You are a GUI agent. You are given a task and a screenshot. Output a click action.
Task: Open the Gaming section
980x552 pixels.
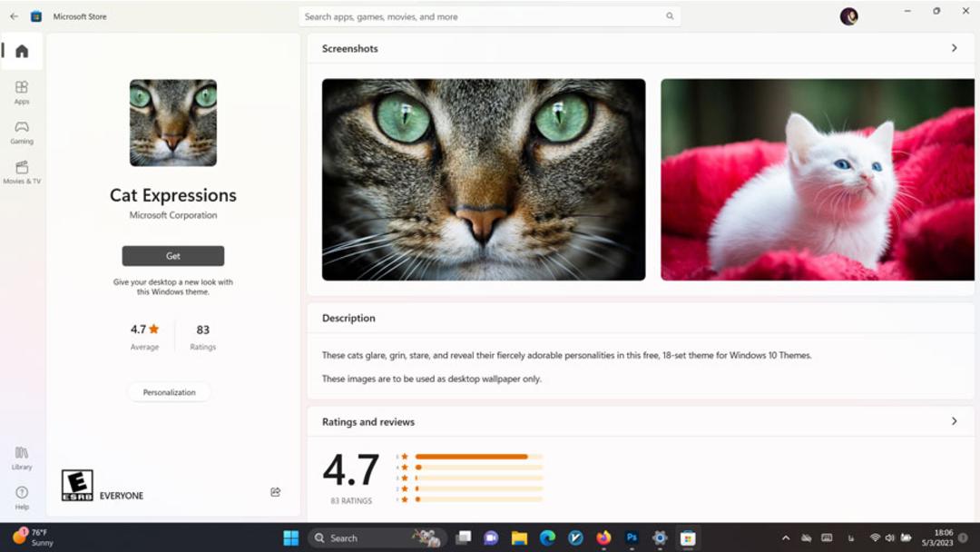click(x=22, y=133)
